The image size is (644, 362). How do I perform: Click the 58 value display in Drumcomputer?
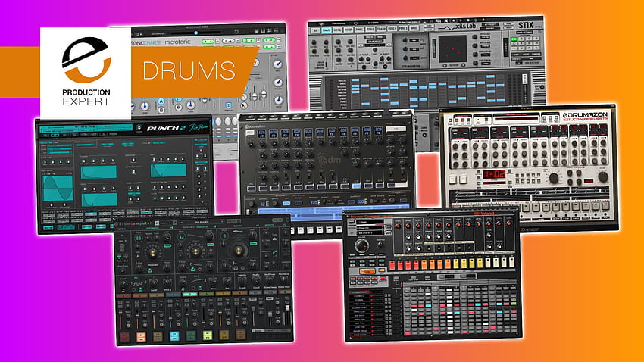click(139, 238)
